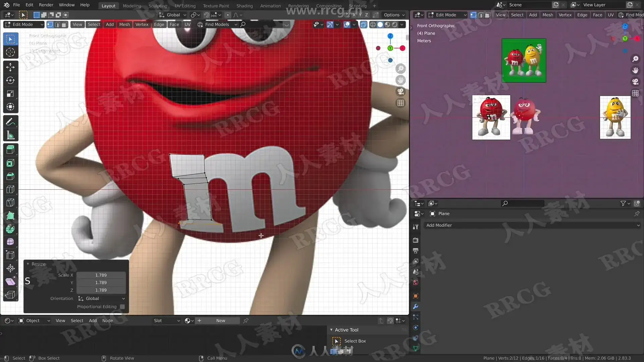Switch to face select mode

tap(65, 24)
